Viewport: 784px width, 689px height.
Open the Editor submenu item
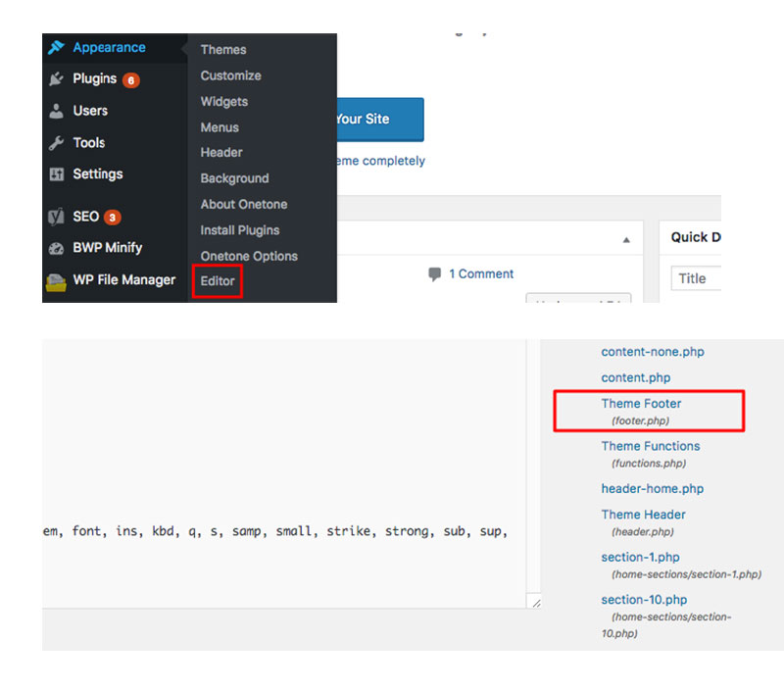coord(218,281)
